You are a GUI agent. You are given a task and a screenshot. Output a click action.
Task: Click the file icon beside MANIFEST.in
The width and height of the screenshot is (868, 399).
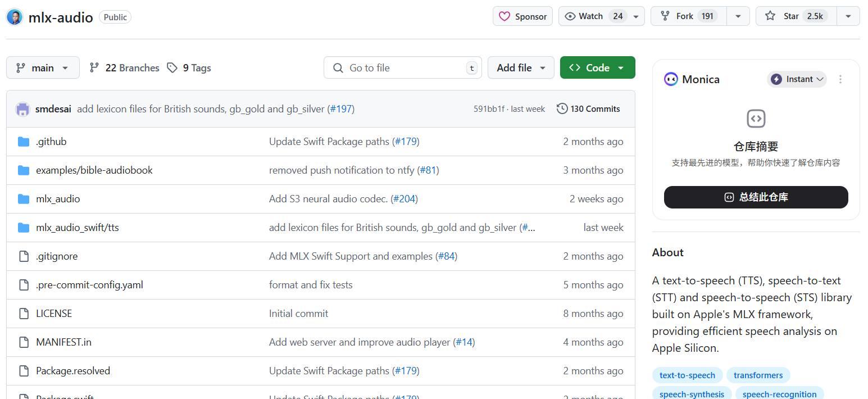tap(24, 342)
